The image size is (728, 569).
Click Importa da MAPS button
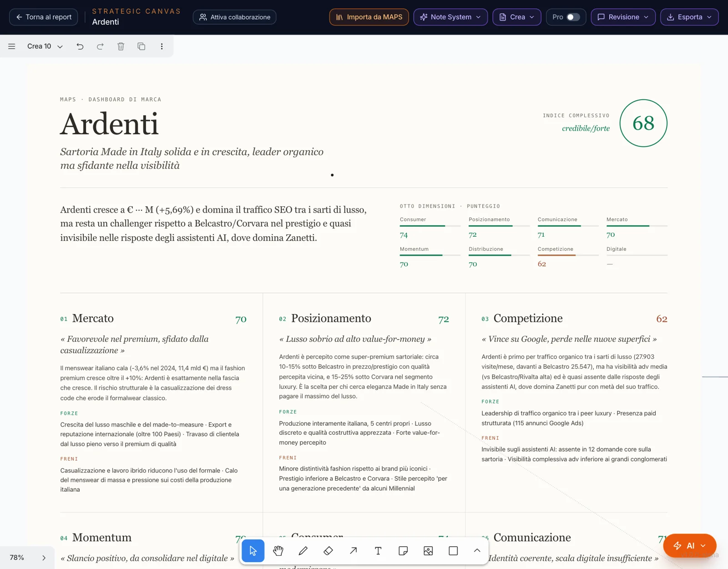369,17
